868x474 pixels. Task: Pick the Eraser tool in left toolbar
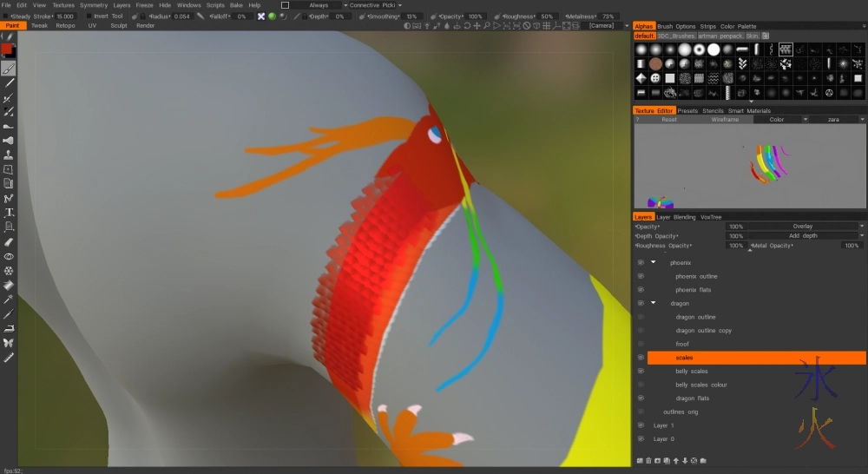[9, 241]
